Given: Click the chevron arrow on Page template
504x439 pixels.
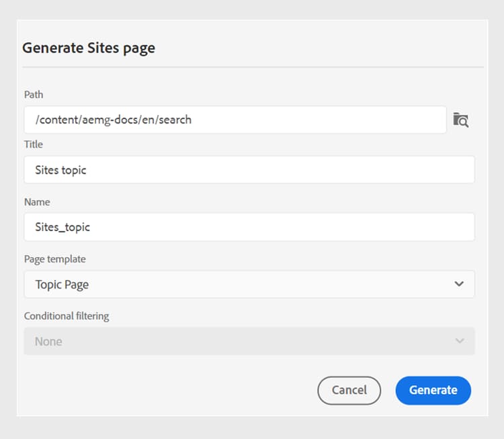Looking at the screenshot, I should click(459, 284).
